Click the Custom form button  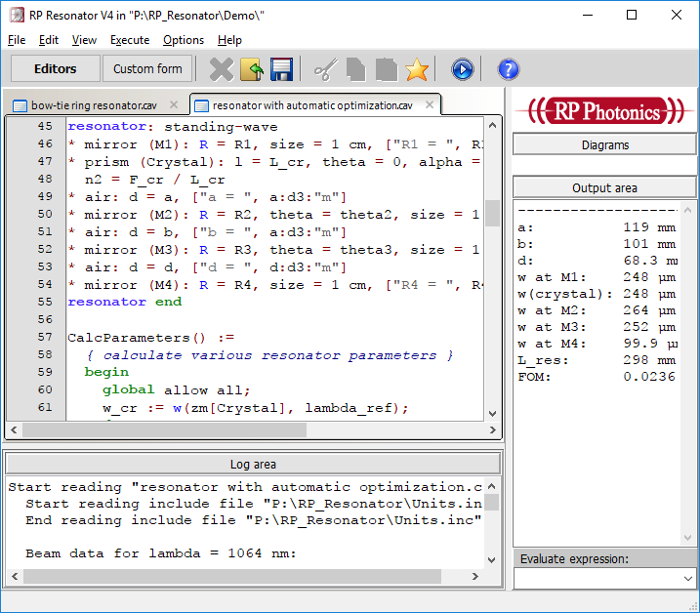(x=147, y=68)
